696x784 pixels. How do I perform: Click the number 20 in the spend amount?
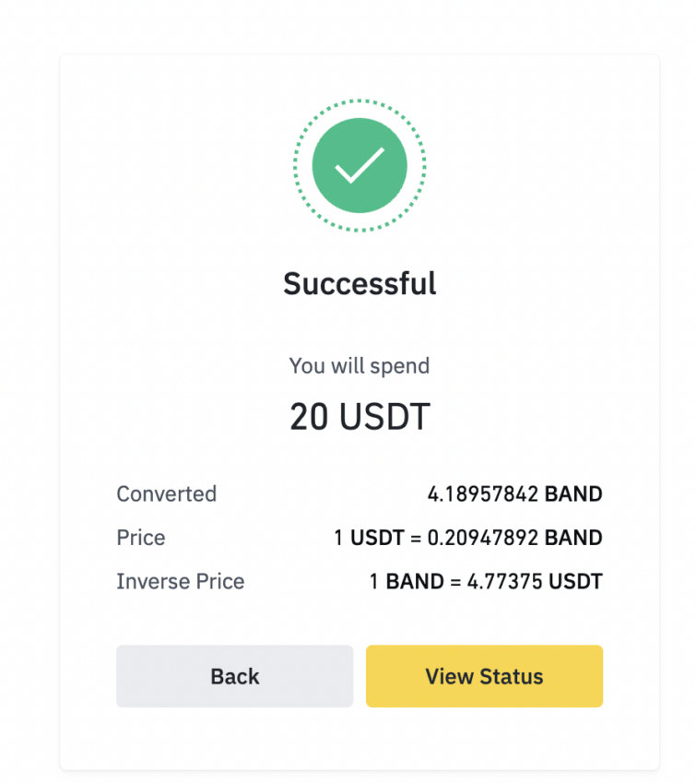310,417
